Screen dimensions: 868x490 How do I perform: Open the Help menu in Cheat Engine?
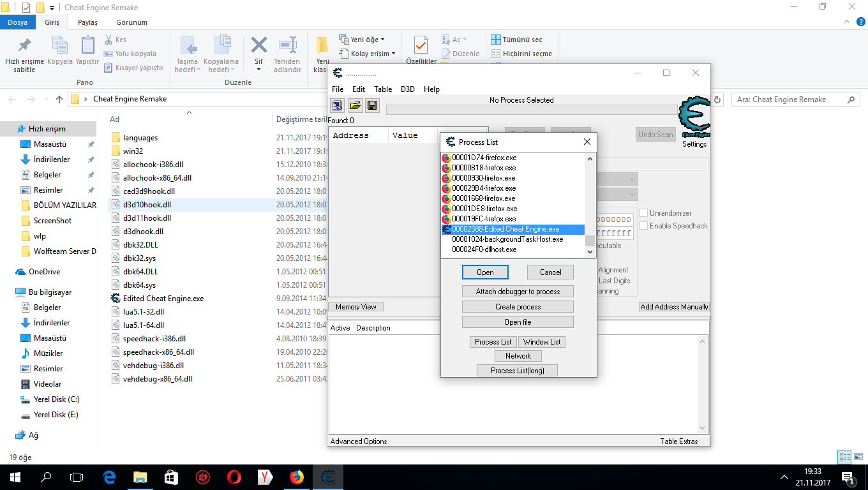tap(431, 89)
